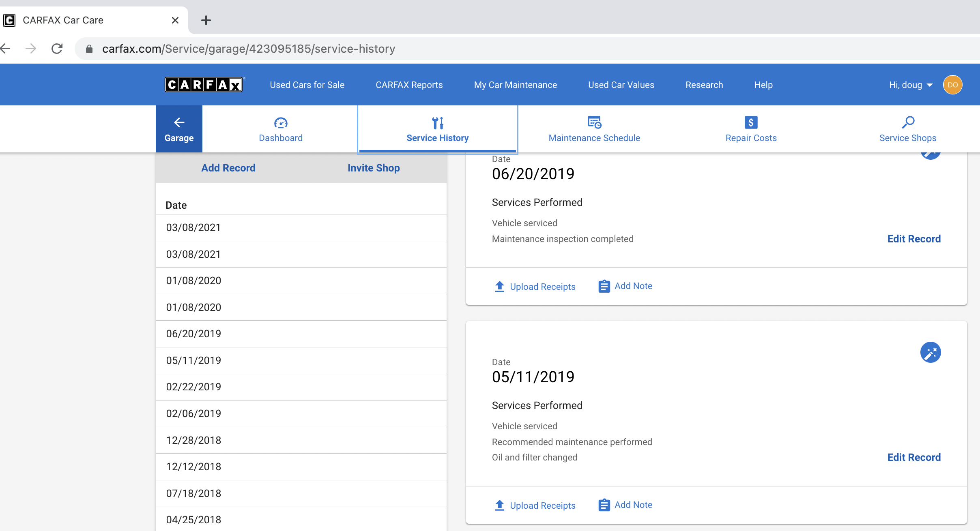
Task: Switch to Maintenance Schedule tab
Action: pyautogui.click(x=594, y=129)
